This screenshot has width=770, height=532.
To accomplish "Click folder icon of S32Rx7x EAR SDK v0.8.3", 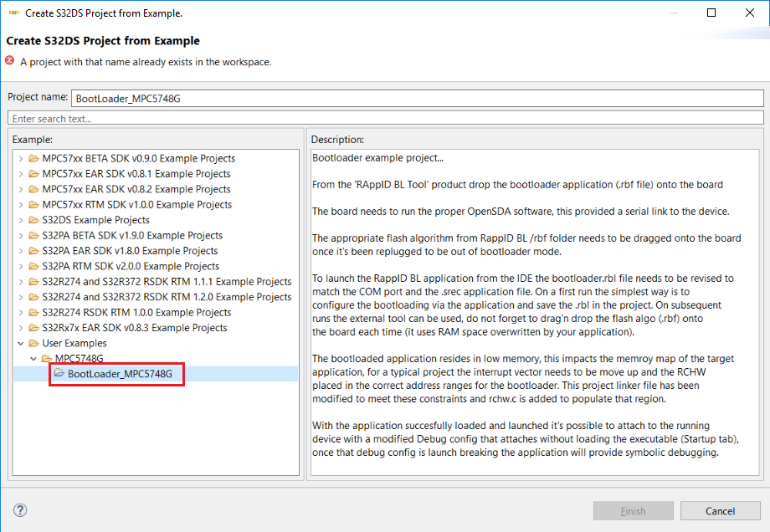I will 33,328.
